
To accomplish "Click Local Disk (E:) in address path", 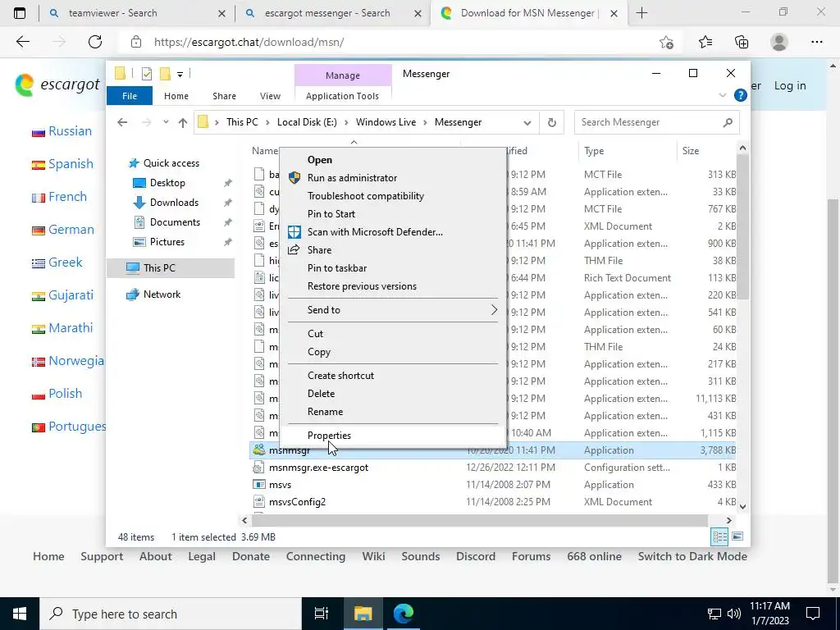I will point(307,122).
